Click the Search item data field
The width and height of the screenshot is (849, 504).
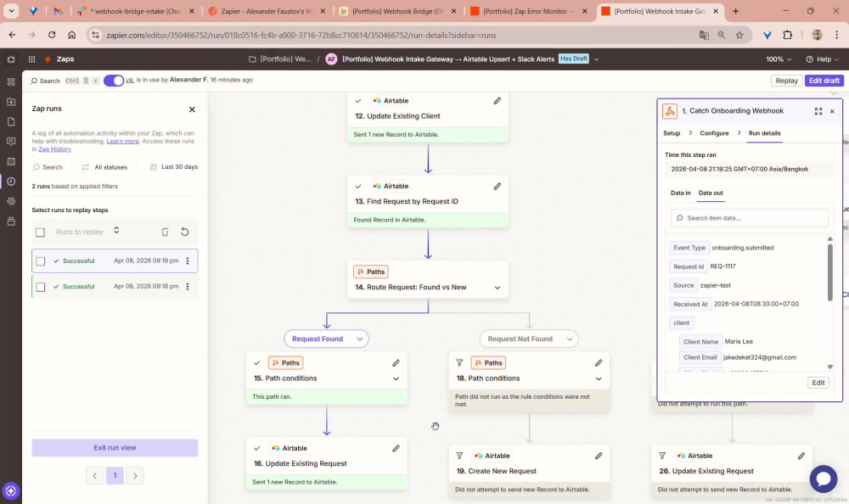click(750, 218)
